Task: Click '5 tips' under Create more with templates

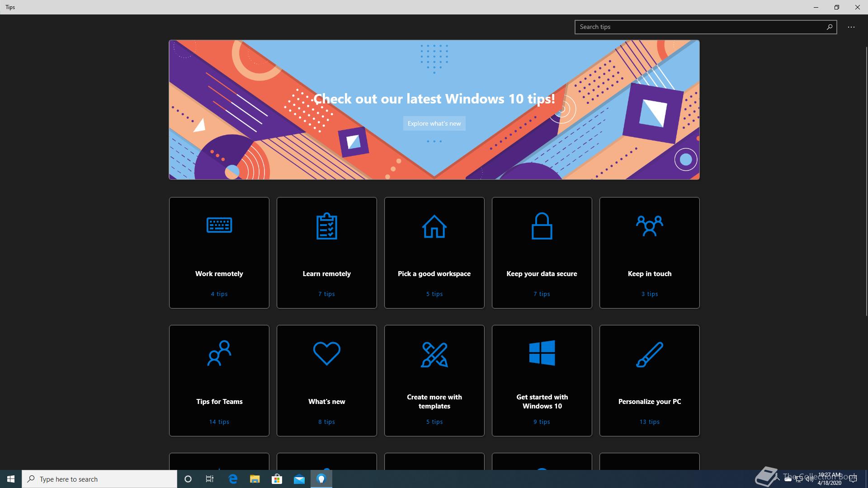Action: point(434,422)
